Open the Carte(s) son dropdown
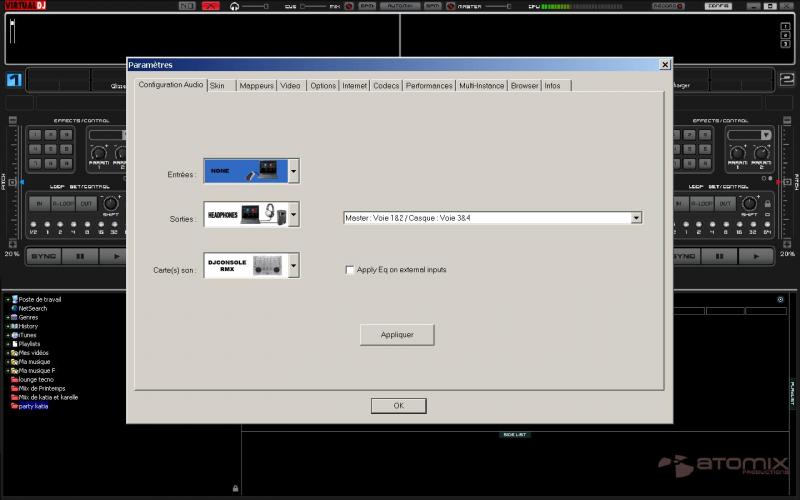Screen dimensions: 800x500 (x=294, y=265)
